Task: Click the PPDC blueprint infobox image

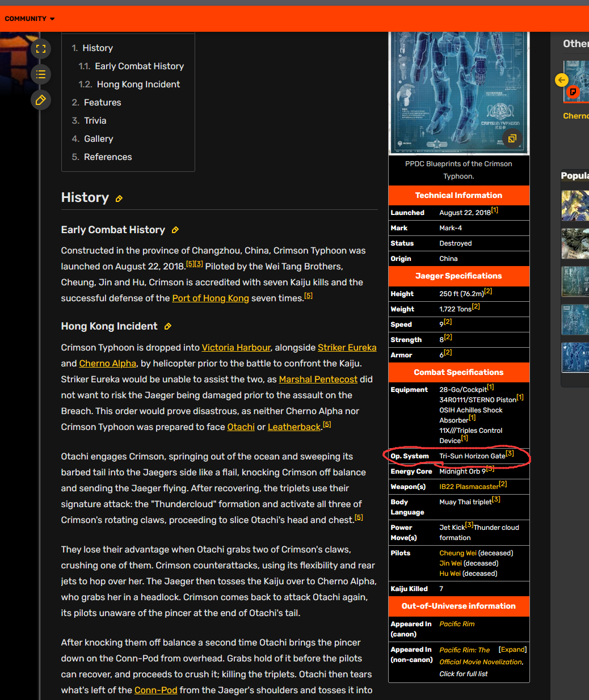Action: [459, 93]
